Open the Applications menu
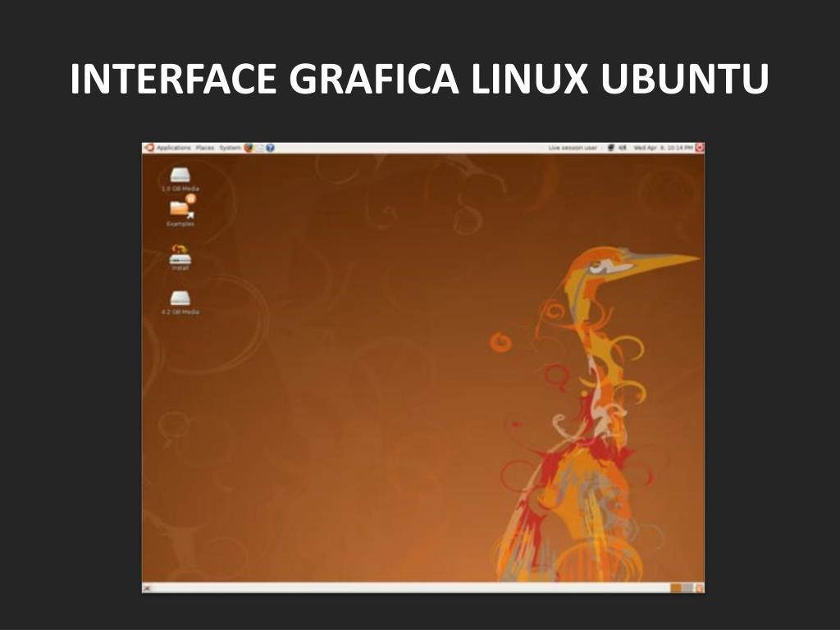 pyautogui.click(x=174, y=148)
